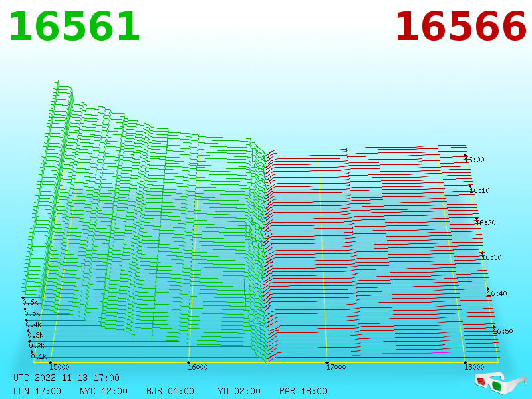Click the 16:10 time axis label
This screenshot has height=399, width=532.
coord(479,190)
